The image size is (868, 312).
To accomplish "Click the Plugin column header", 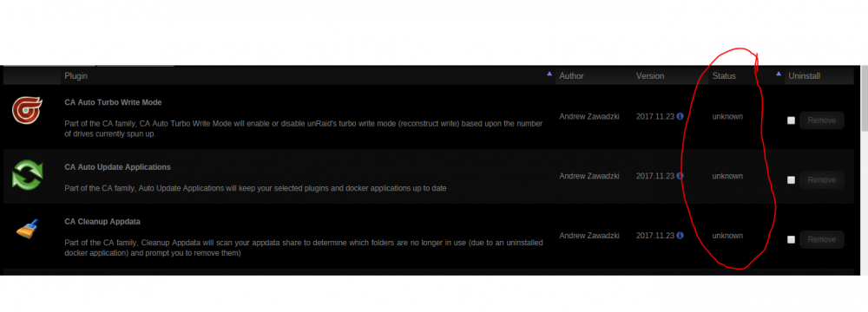I will click(x=76, y=75).
